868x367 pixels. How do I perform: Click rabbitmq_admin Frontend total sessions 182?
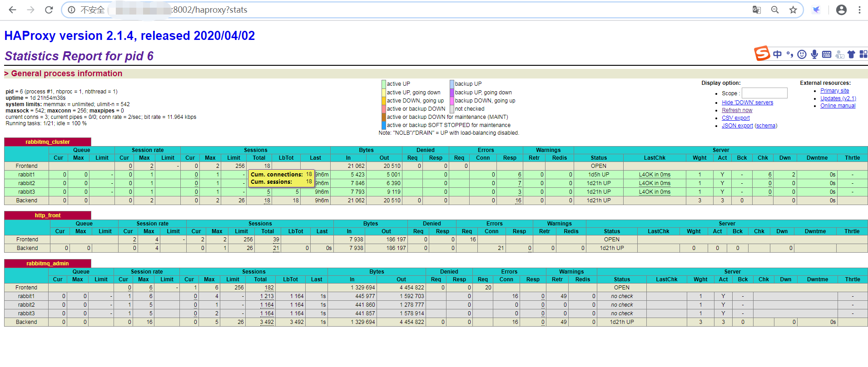click(269, 288)
